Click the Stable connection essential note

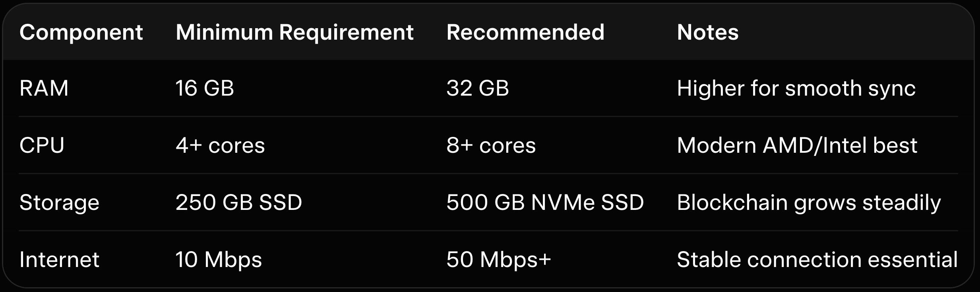pyautogui.click(x=817, y=259)
